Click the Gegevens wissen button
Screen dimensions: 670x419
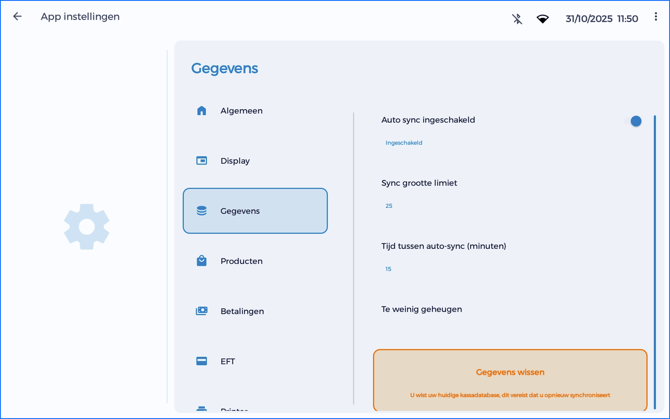(510, 381)
